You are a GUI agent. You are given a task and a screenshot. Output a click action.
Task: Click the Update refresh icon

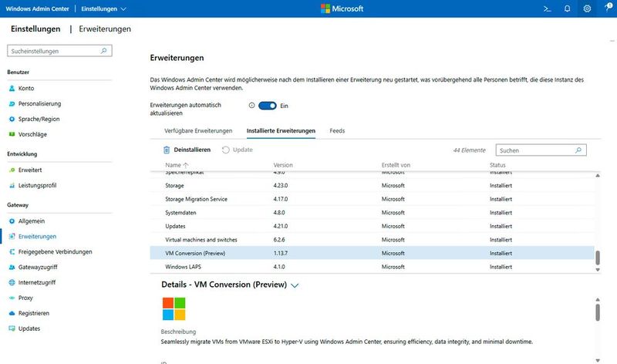pos(225,150)
